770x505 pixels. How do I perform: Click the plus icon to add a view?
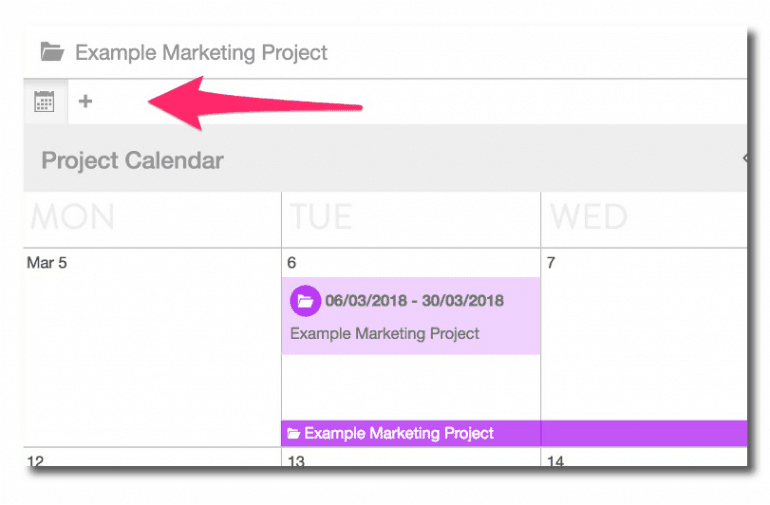86,101
